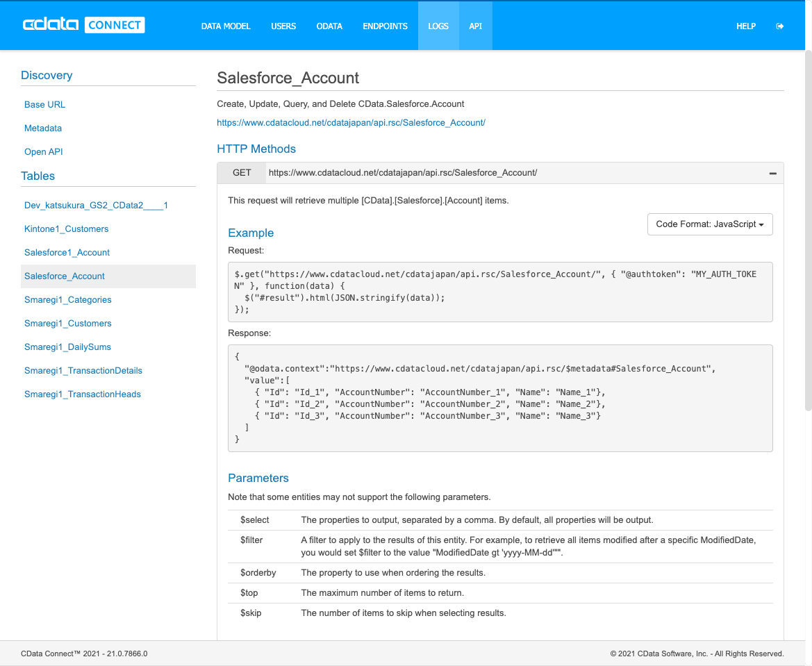
Task: Click the $top parameter name
Action: click(x=249, y=593)
